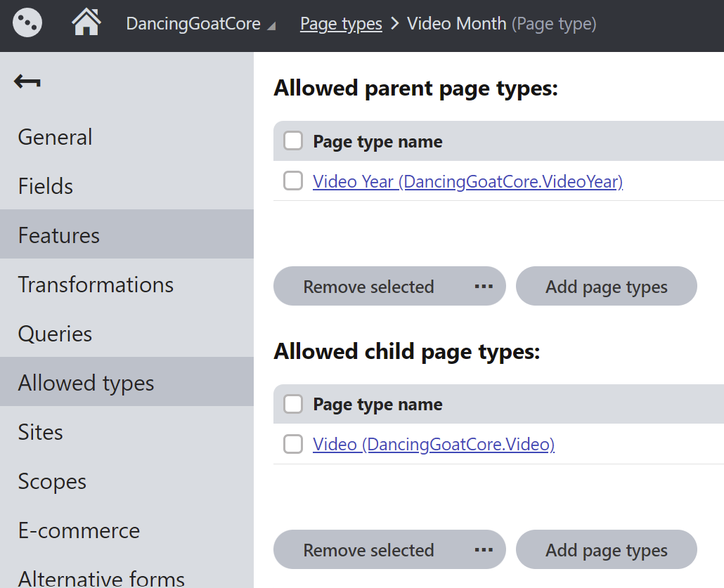
Task: Check the Video Year row checkbox
Action: coord(293,181)
